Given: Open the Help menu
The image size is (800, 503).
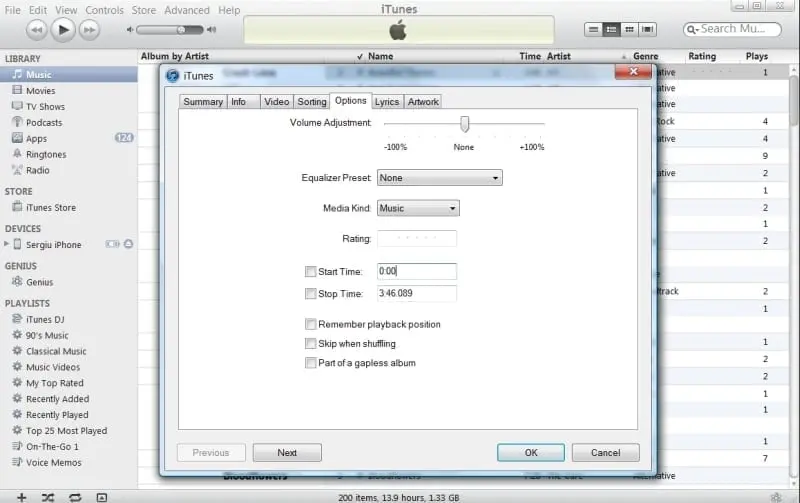Looking at the screenshot, I should 229,10.
